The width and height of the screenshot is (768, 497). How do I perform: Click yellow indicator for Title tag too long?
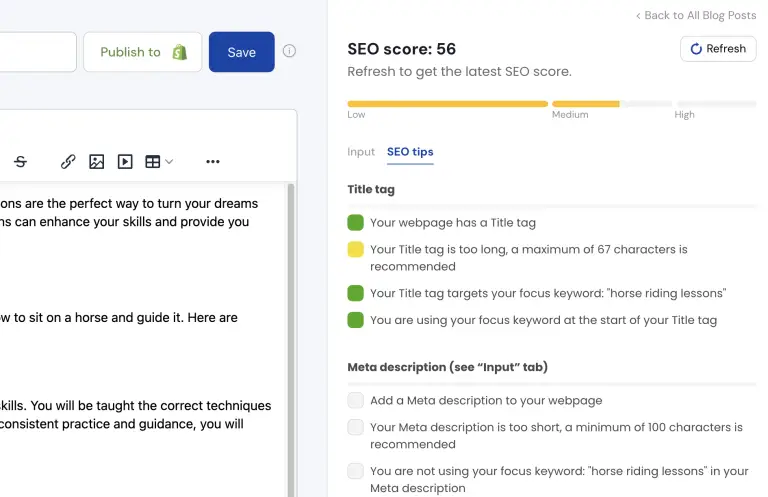click(x=356, y=249)
